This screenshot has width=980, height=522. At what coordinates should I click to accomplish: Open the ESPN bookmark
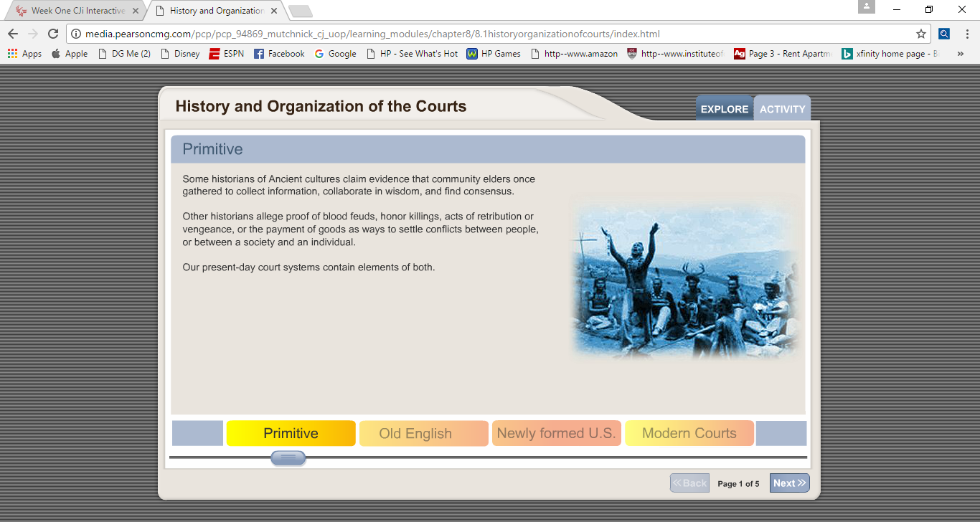click(x=226, y=54)
